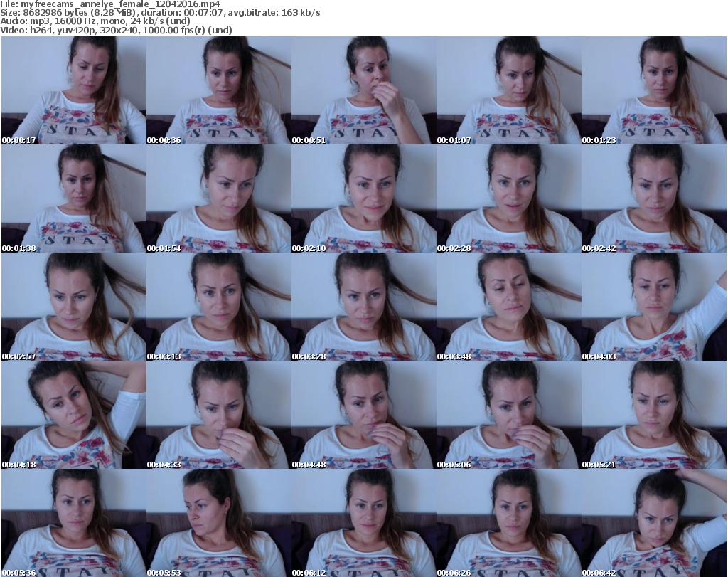This screenshot has height=577, width=728.
Task: Click the thumbnail at timestamp 00:00:17
Action: point(74,90)
